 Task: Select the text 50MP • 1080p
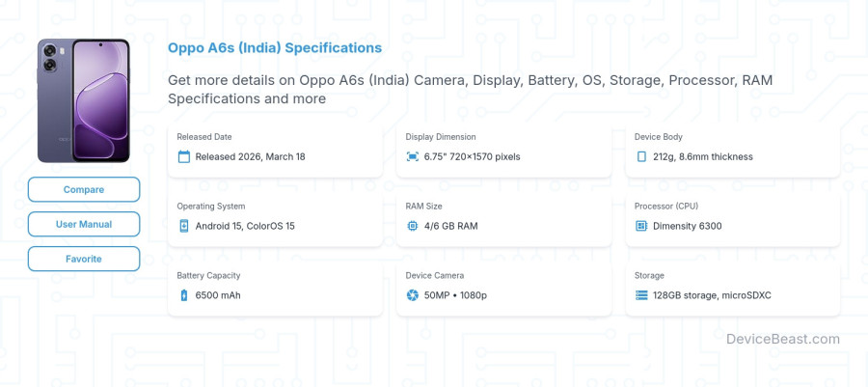coord(455,295)
